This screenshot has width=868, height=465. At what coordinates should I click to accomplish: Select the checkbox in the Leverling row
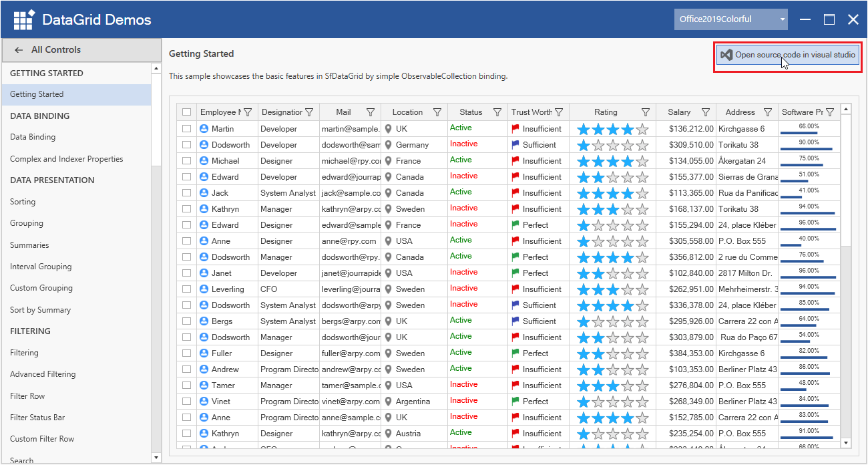coord(187,289)
